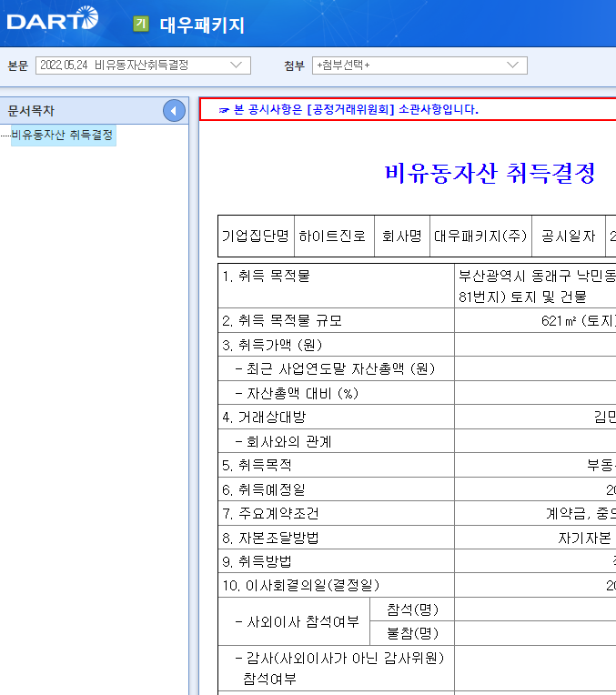Click the 문서목차 panel header

coord(94,110)
